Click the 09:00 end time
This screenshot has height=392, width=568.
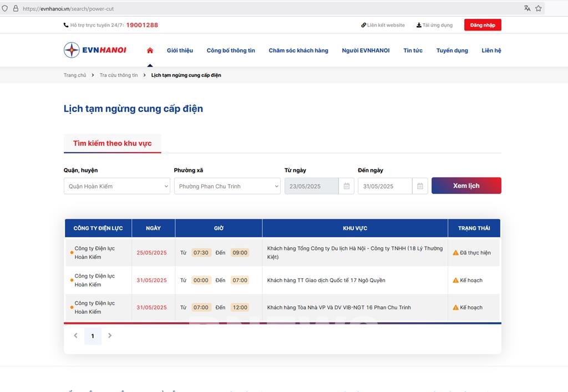click(240, 253)
